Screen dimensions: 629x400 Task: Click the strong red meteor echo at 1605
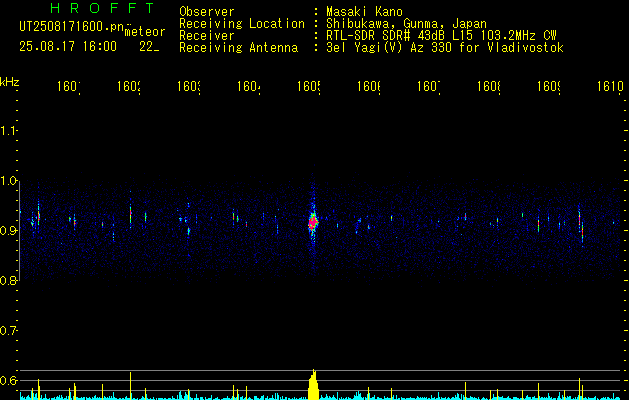pos(313,221)
